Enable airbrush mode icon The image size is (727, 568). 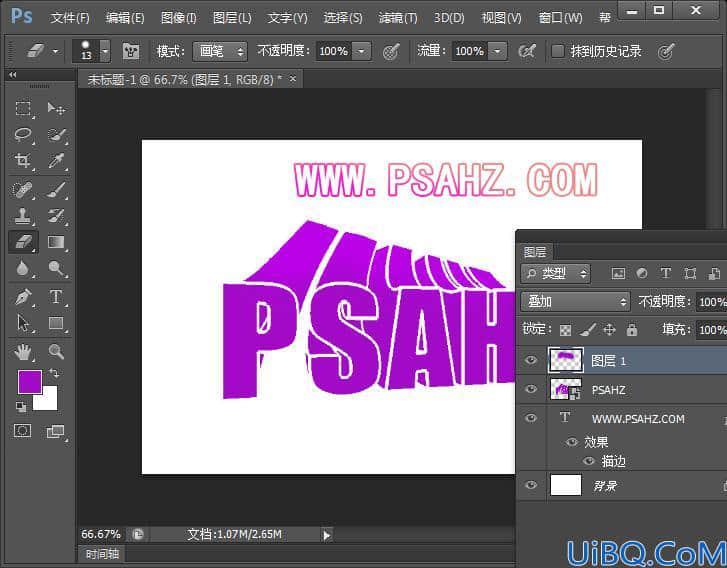pos(527,51)
